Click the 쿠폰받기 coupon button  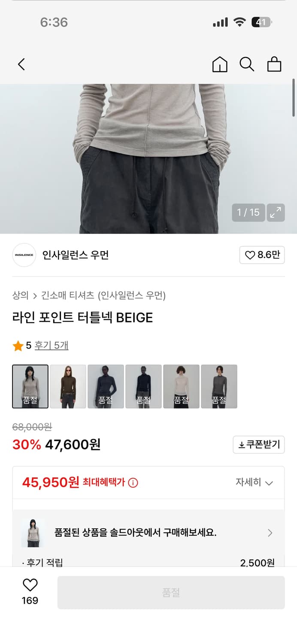pos(259,444)
